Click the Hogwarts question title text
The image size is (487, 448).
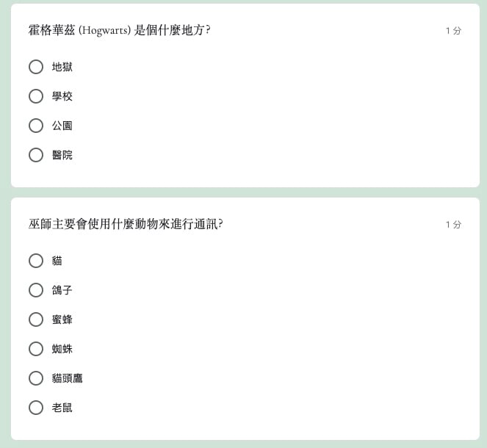pyautogui.click(x=120, y=31)
